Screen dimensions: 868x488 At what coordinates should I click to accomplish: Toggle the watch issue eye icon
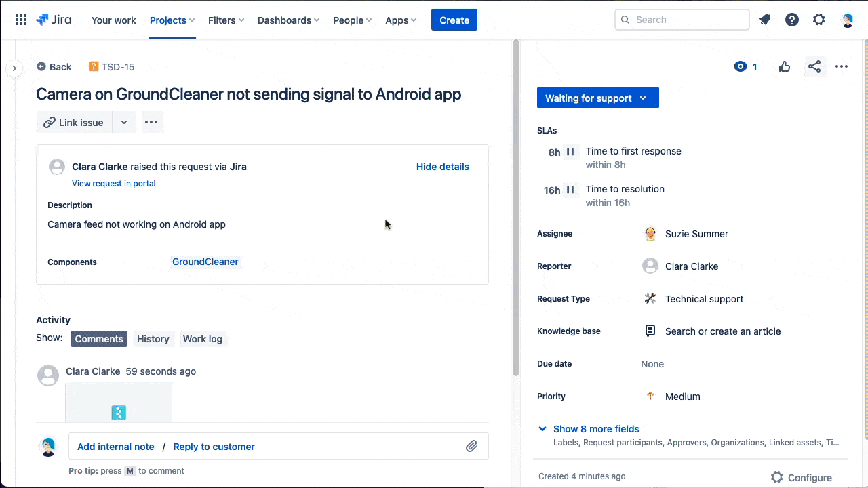[741, 66]
